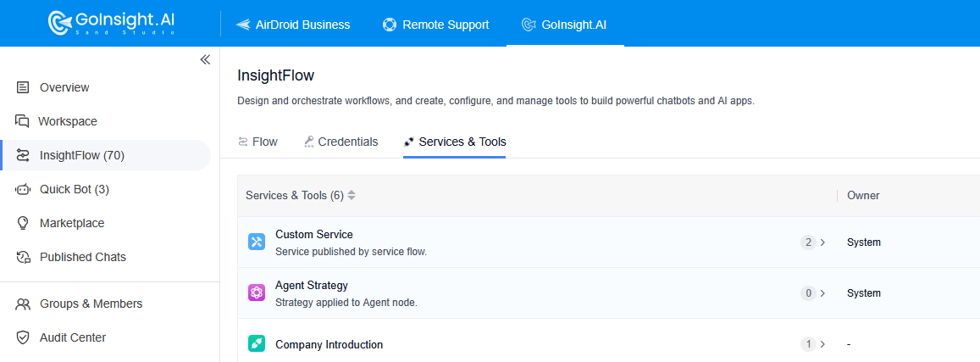Click the Groups & Members people icon
This screenshot has width=980, height=362.
click(x=23, y=304)
